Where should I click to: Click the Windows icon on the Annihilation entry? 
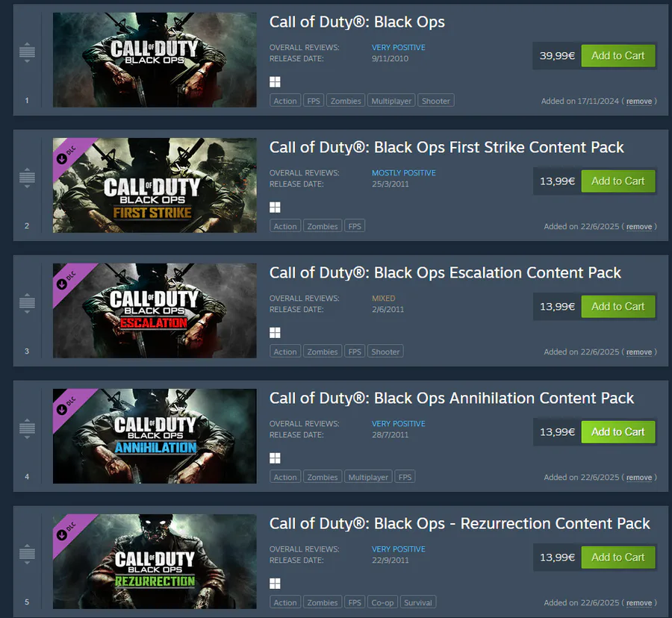point(275,458)
